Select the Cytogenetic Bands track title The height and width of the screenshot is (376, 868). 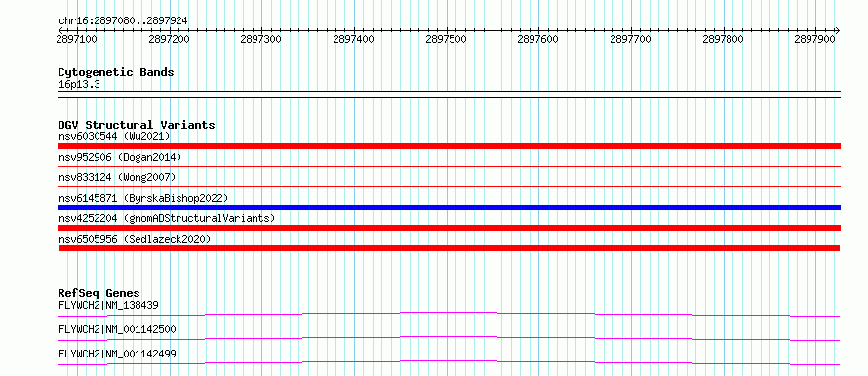pyautogui.click(x=116, y=72)
